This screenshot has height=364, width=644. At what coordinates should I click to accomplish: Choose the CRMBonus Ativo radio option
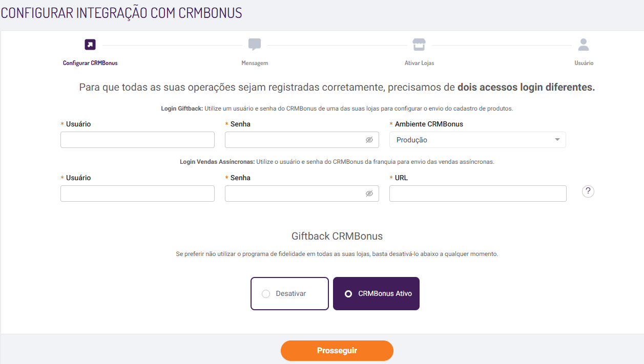pyautogui.click(x=376, y=293)
